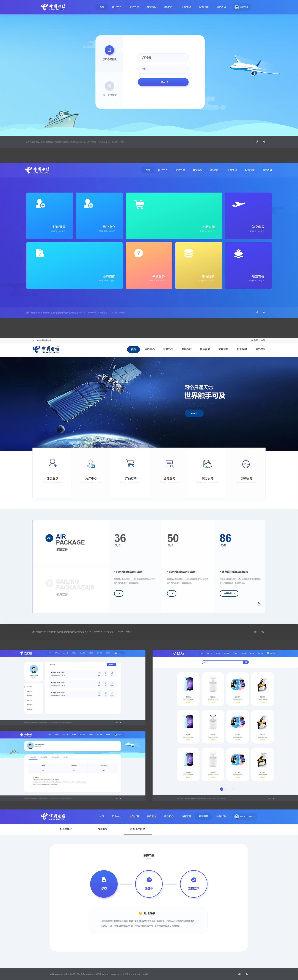Open the 咨询服务 question mark tile
298x980 pixels.
(x=149, y=266)
